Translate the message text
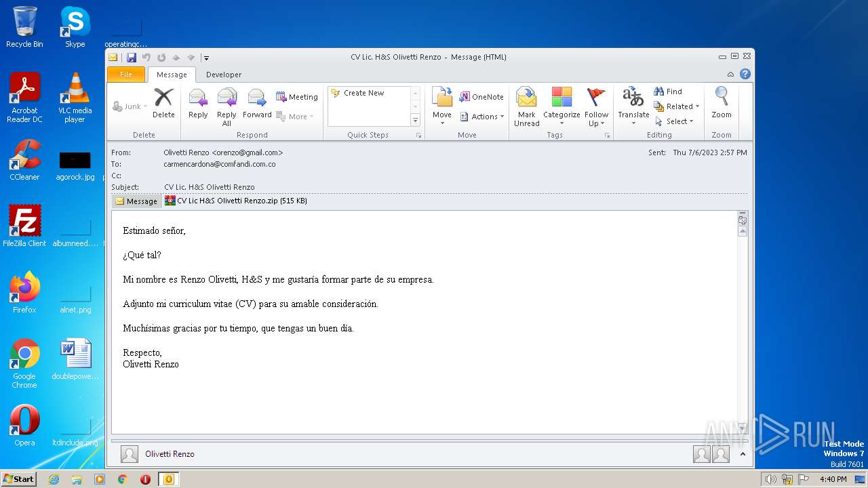Viewport: 868px width, 488px height. pos(633,106)
